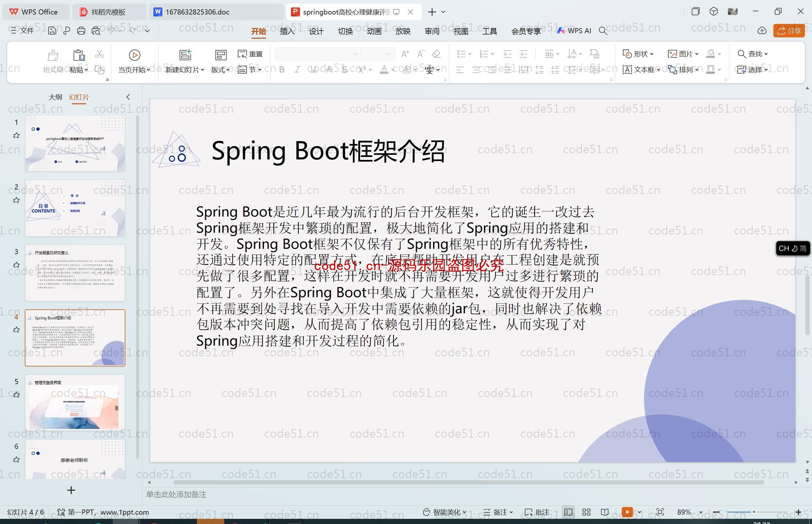
Task: Click zoom out minus button
Action: click(x=716, y=512)
